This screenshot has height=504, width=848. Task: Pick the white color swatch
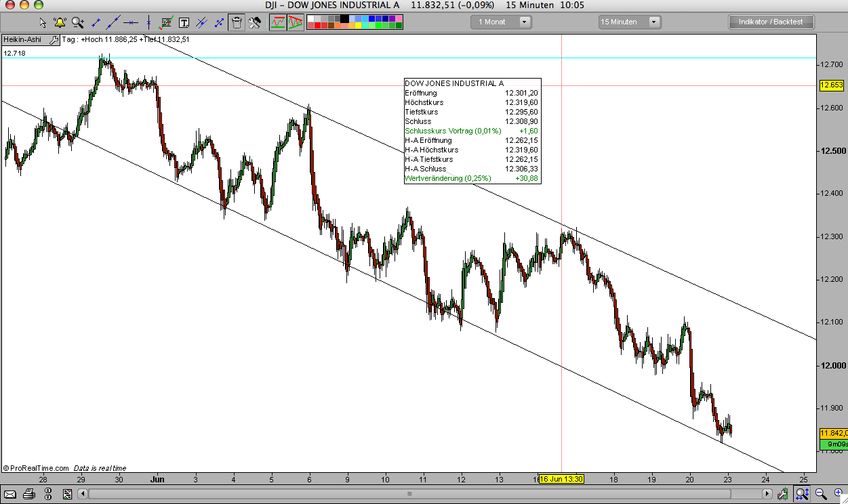click(310, 18)
